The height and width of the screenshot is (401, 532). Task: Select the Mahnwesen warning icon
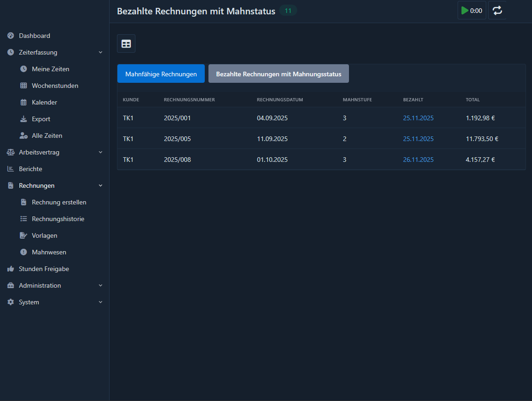pyautogui.click(x=23, y=252)
